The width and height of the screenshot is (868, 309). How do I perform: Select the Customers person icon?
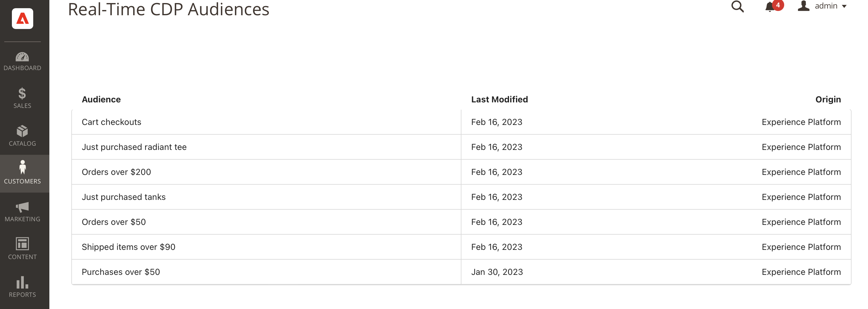22,168
